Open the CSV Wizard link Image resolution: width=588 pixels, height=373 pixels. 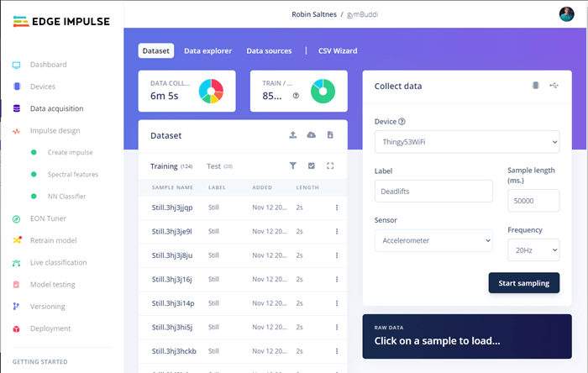coord(338,51)
